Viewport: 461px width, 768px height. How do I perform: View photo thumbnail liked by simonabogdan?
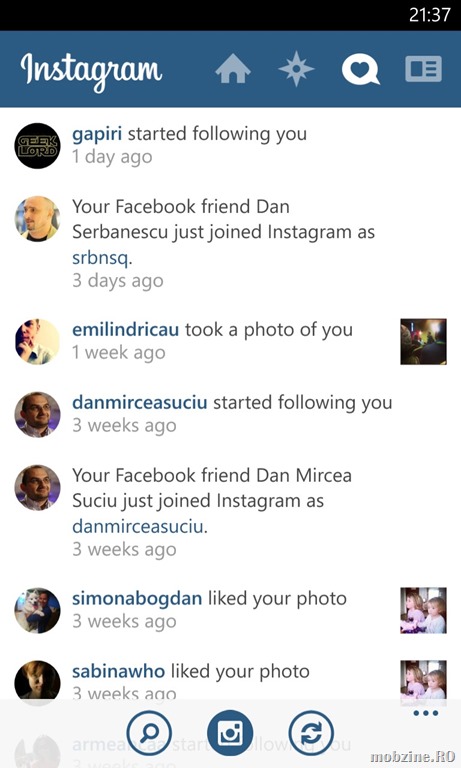(423, 611)
